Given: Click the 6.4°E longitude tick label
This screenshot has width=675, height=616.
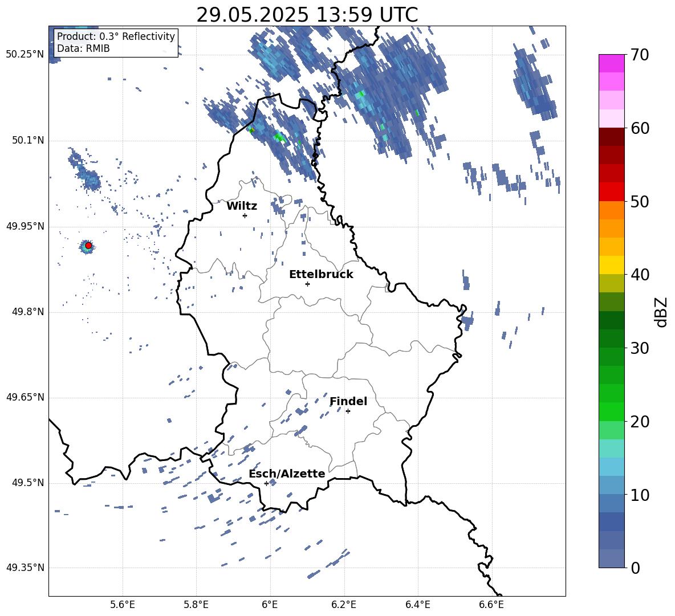Looking at the screenshot, I should tap(417, 605).
